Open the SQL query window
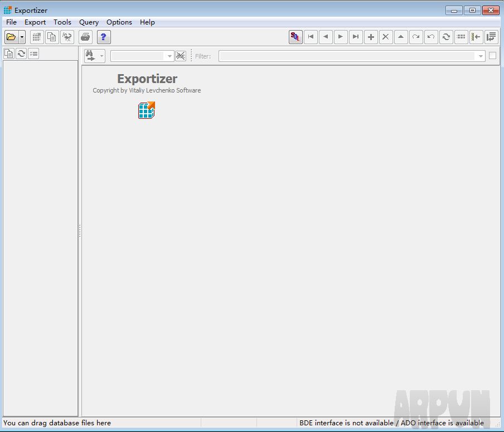The width and height of the screenshot is (504, 432). point(295,37)
